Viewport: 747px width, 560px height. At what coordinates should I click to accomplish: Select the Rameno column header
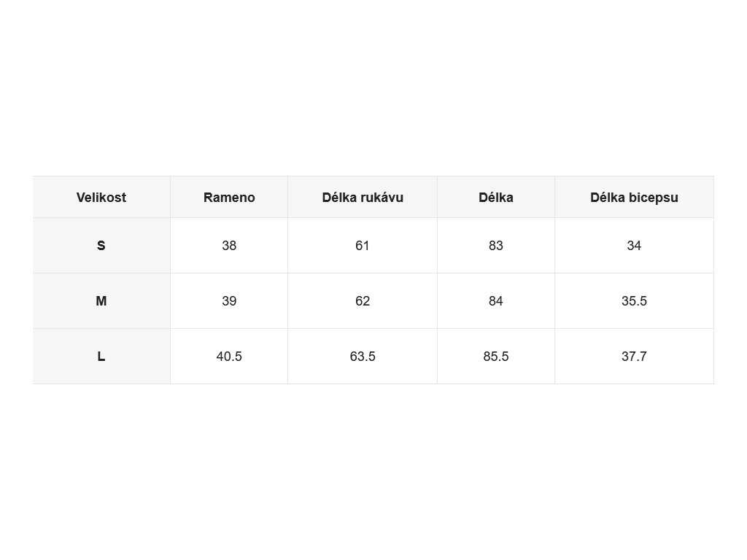[x=229, y=197]
